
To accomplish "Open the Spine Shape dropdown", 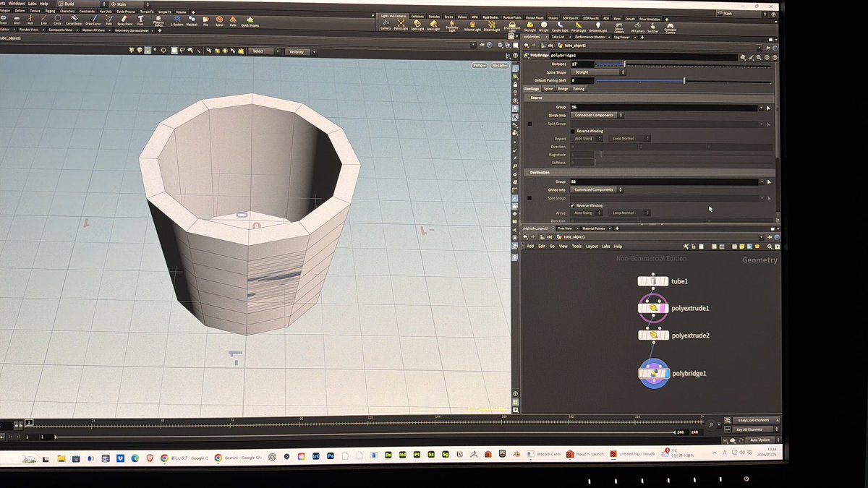I will pyautogui.click(x=597, y=72).
